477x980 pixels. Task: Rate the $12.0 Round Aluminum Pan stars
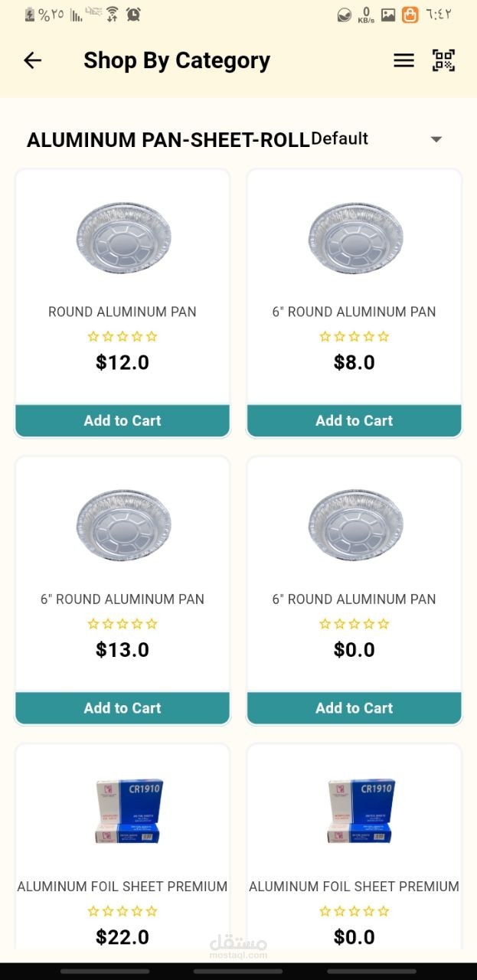point(123,336)
